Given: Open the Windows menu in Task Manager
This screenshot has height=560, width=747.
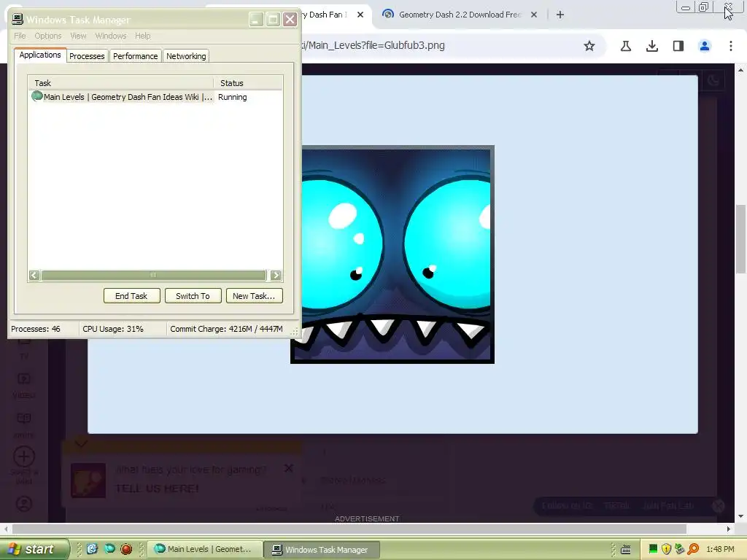Looking at the screenshot, I should [111, 36].
